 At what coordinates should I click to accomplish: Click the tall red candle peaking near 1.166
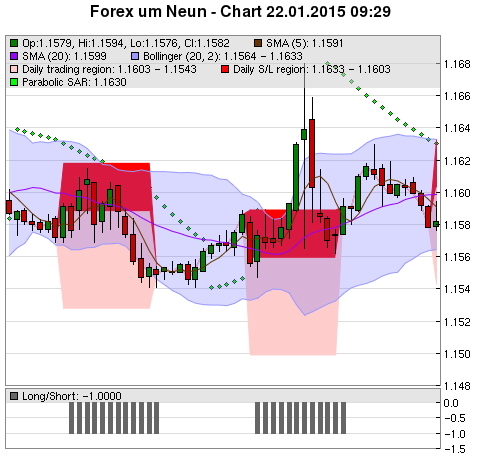tap(312, 153)
